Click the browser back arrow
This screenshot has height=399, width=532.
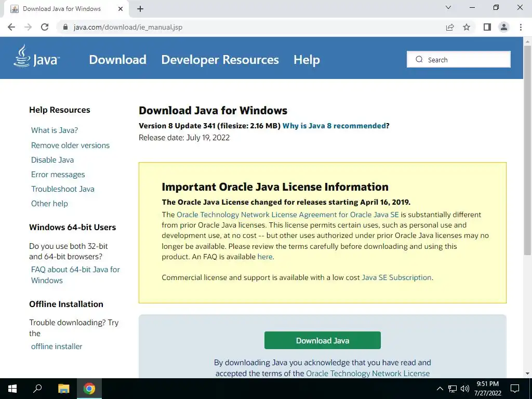[11, 27]
